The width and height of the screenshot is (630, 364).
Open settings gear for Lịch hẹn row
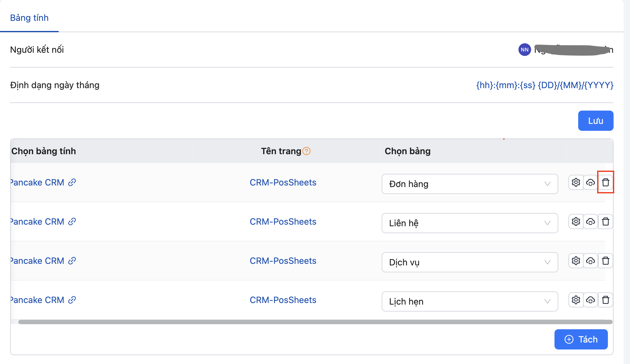coord(576,300)
